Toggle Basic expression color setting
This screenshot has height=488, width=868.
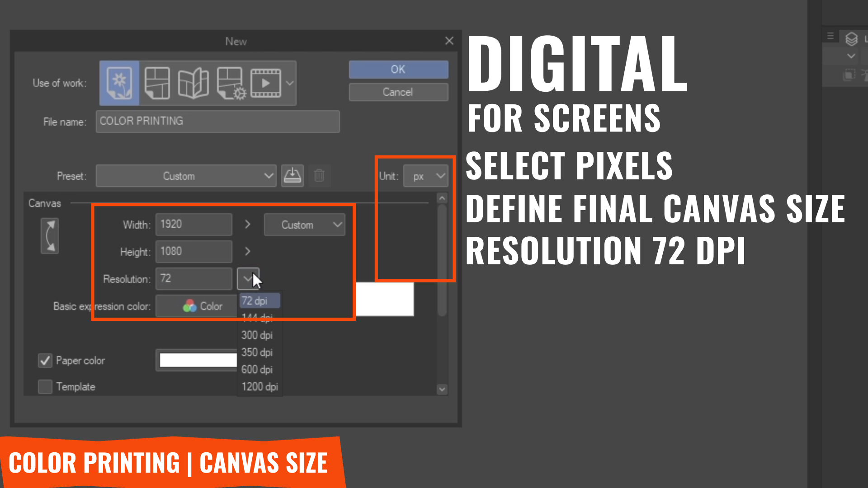pos(202,306)
